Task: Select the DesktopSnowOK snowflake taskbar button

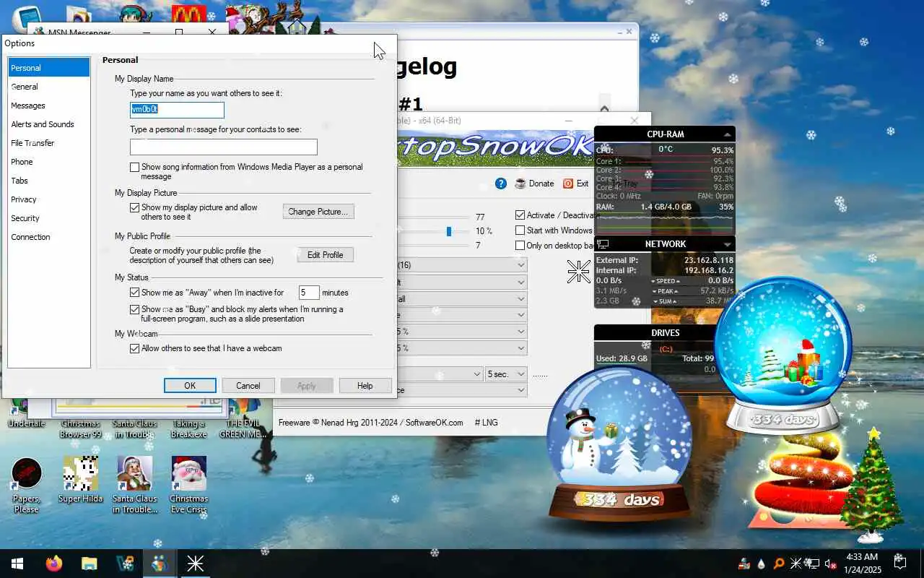Action: tap(195, 564)
